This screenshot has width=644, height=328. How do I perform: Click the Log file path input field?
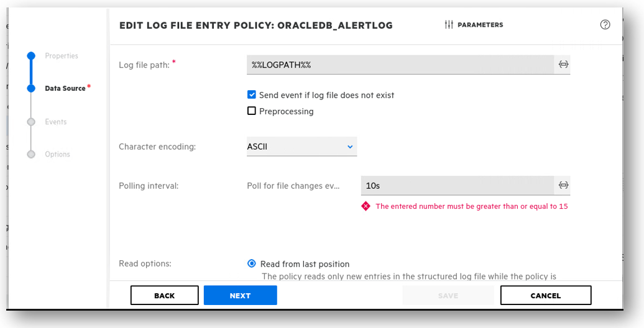[400, 65]
